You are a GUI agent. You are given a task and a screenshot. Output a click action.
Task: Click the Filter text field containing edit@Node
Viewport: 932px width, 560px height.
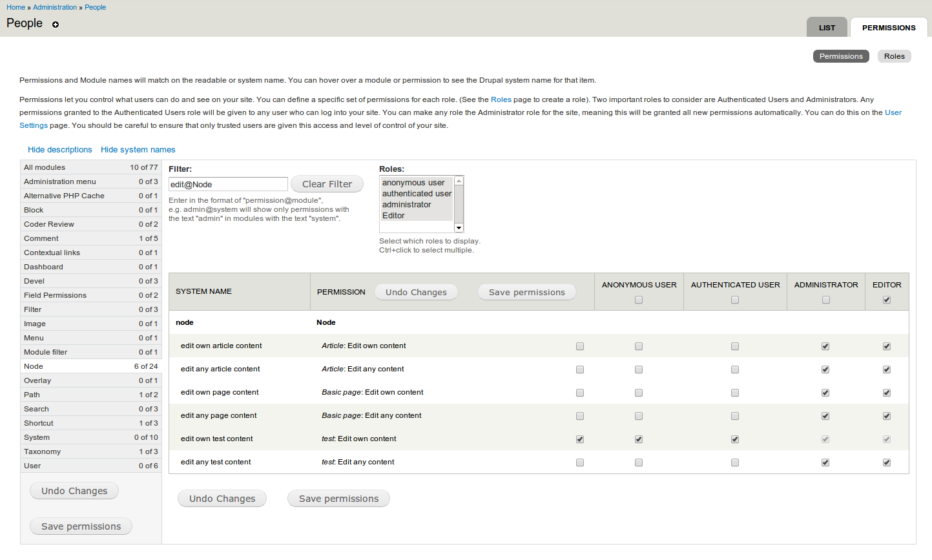(x=228, y=184)
